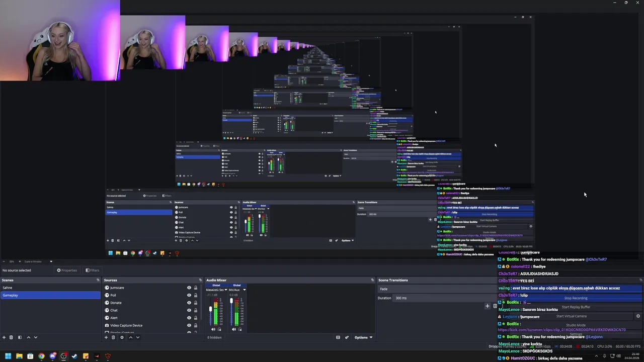The width and height of the screenshot is (644, 362).
Task: Select the Gameplay scene
Action: coord(50,295)
